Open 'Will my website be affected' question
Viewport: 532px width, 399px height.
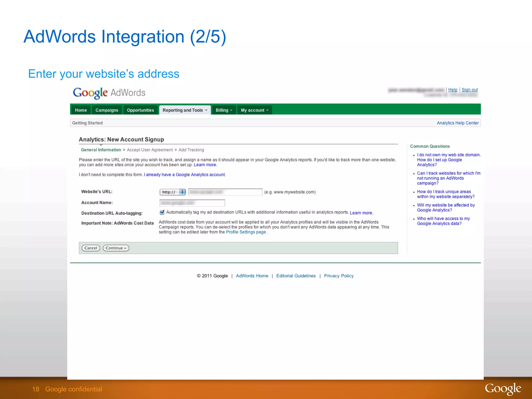[x=446, y=208]
